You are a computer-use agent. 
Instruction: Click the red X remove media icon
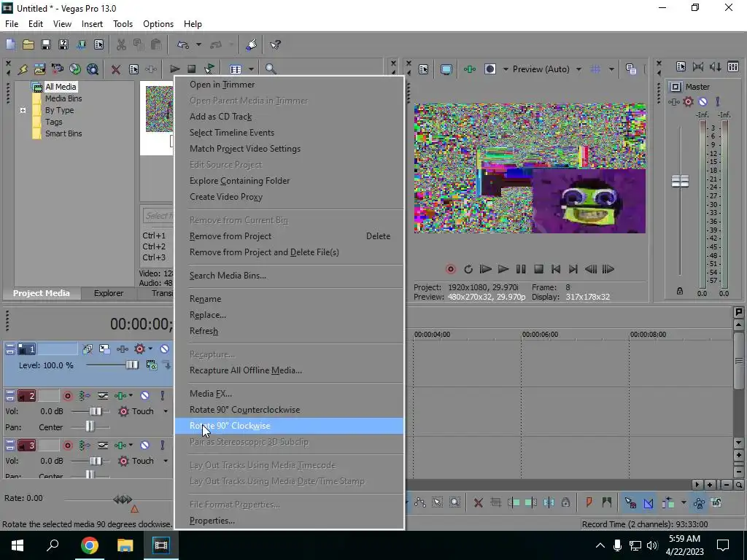point(116,69)
